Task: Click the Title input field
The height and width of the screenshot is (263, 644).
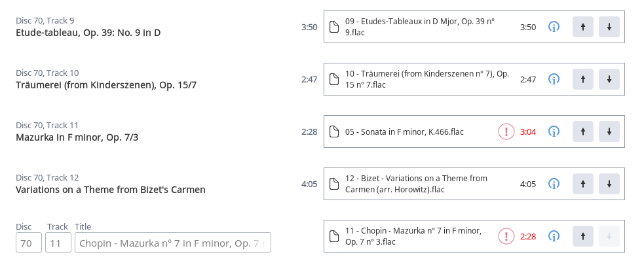Action: (173, 243)
